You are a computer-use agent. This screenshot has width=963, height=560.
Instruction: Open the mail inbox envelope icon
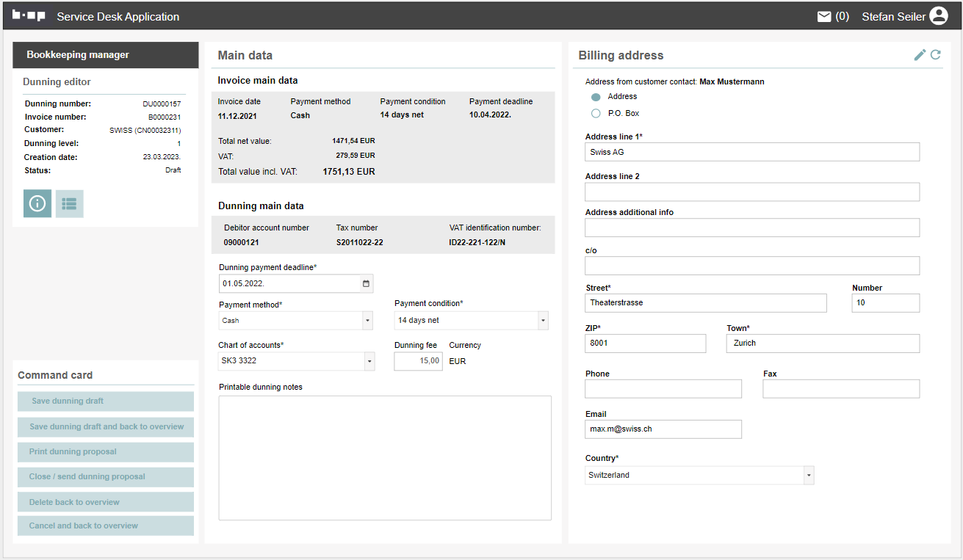(824, 16)
